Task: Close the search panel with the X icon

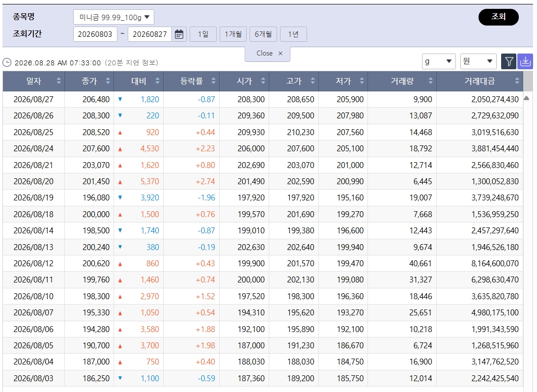Action: (281, 54)
